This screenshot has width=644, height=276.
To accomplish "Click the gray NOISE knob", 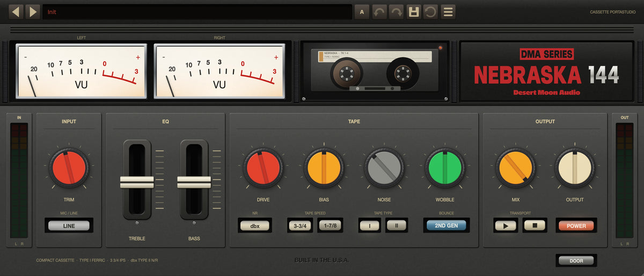I will click(384, 168).
